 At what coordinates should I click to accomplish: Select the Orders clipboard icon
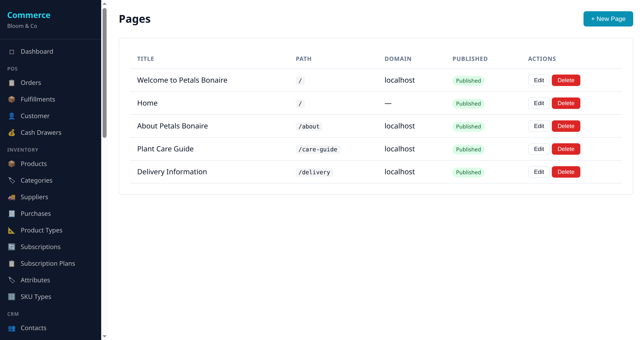[x=11, y=83]
